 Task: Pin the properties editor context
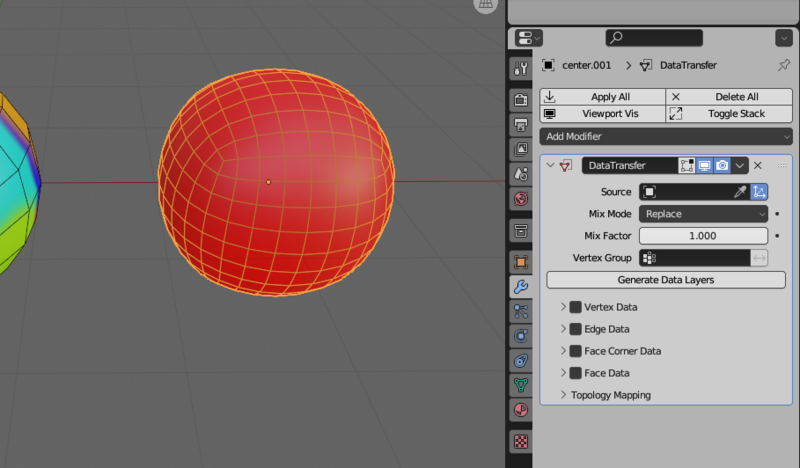782,65
